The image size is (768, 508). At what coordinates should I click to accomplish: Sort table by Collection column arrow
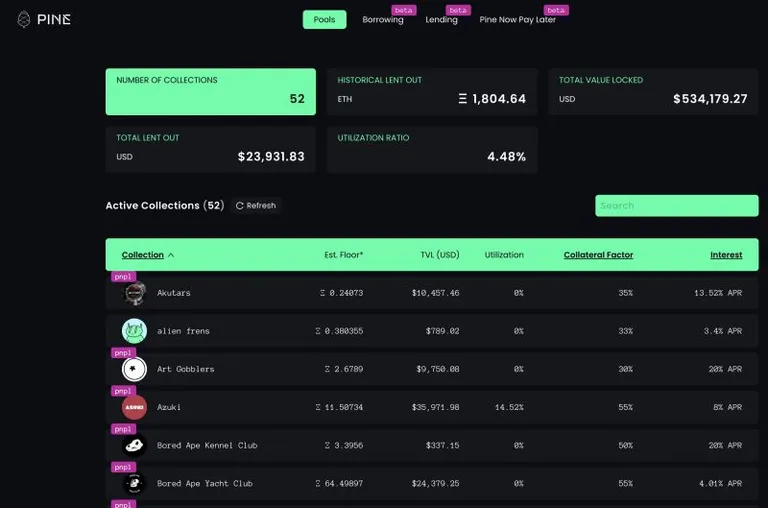coord(171,255)
